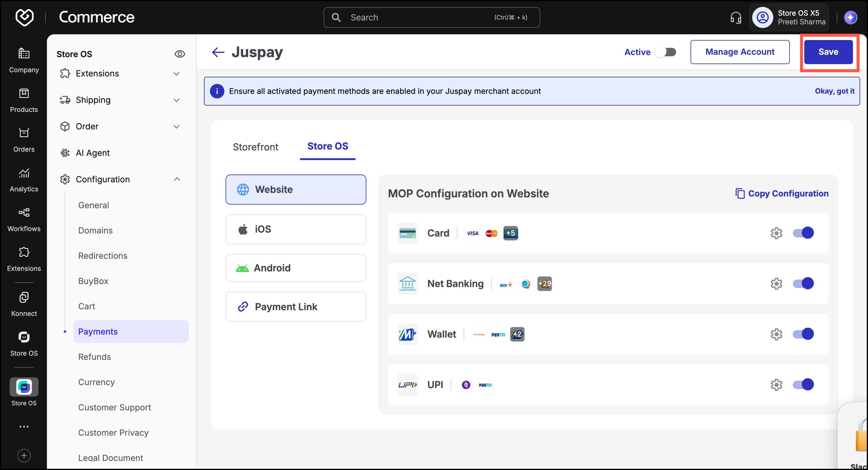Select the Website platform tab

click(296, 190)
